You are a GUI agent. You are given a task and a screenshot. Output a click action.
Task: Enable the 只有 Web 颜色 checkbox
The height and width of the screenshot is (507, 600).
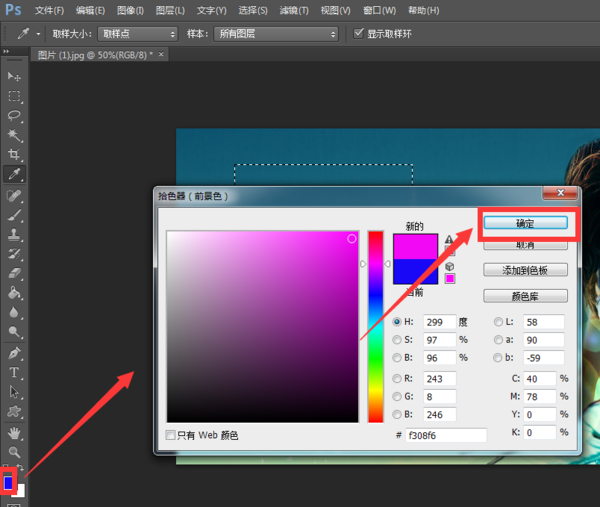(171, 435)
